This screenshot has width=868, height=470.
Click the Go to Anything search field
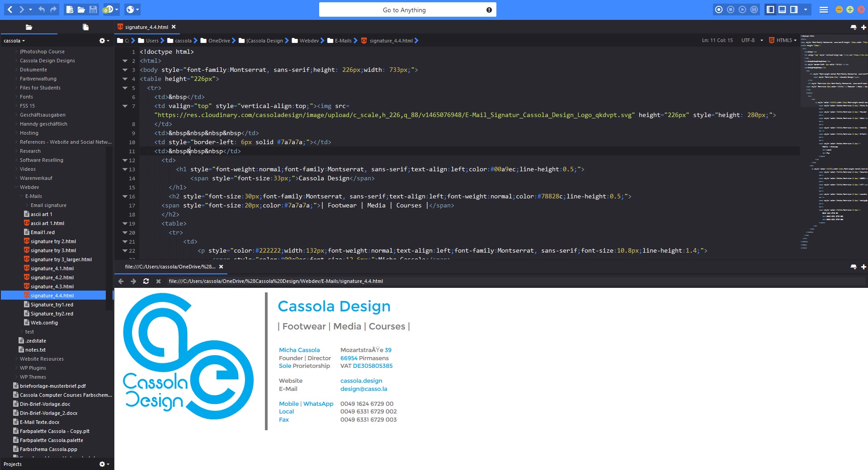[404, 10]
